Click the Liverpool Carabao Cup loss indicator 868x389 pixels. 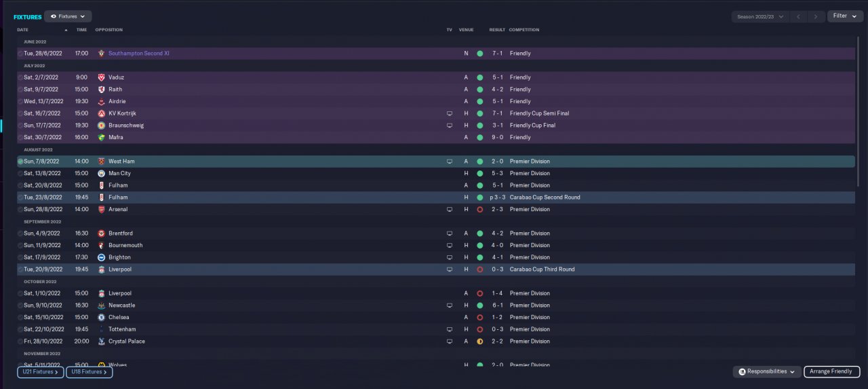(x=479, y=270)
